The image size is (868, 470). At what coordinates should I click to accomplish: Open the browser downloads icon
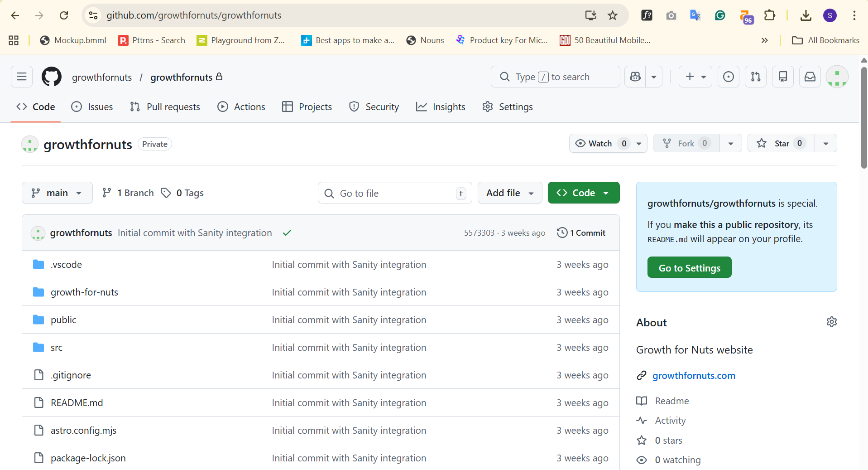(x=806, y=15)
